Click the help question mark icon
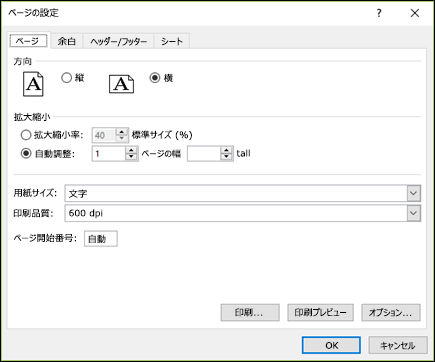This screenshot has width=435, height=362. 379,13
